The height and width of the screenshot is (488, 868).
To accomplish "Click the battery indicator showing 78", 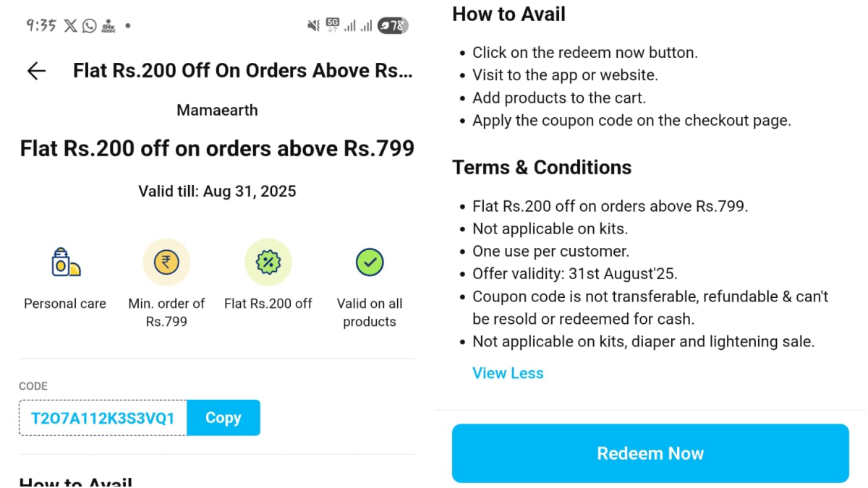I will click(393, 25).
